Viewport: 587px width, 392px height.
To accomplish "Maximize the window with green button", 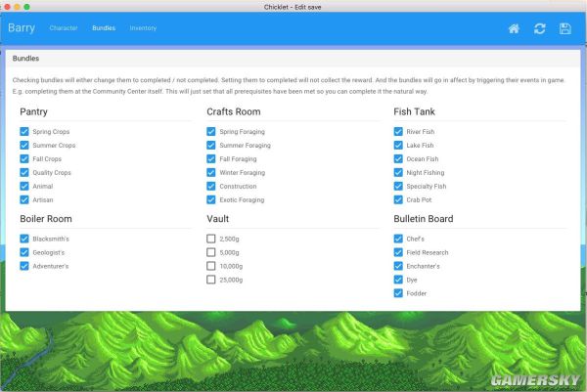I will point(27,7).
